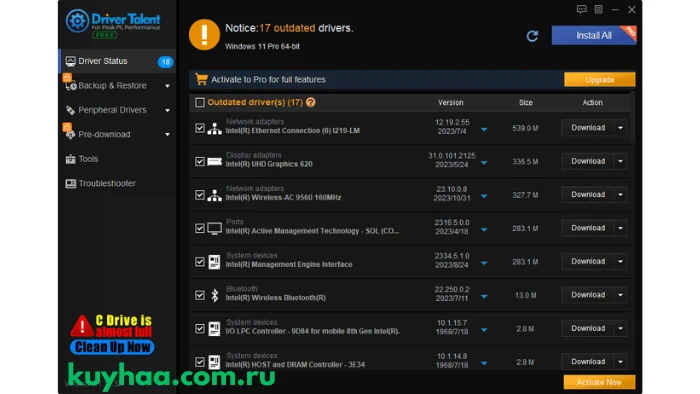Screen dimensions: 700x394
Task: Open Download options arrow for Wireless Bluetooth
Action: pyautogui.click(x=621, y=295)
